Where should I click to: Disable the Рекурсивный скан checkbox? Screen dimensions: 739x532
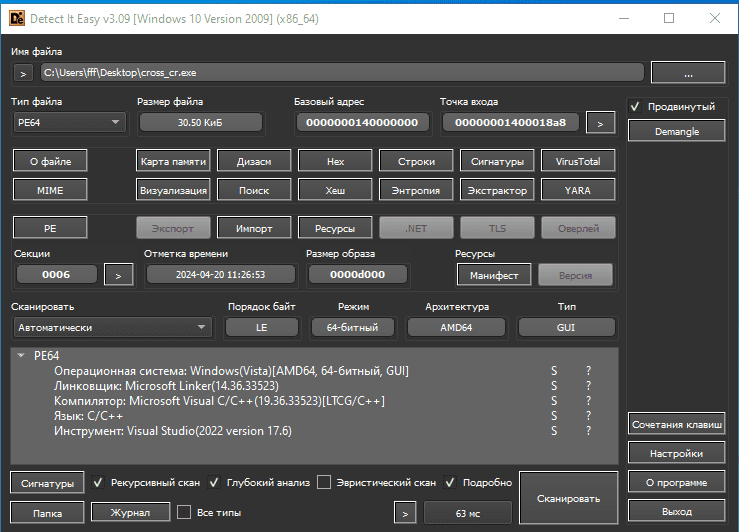(x=98, y=483)
